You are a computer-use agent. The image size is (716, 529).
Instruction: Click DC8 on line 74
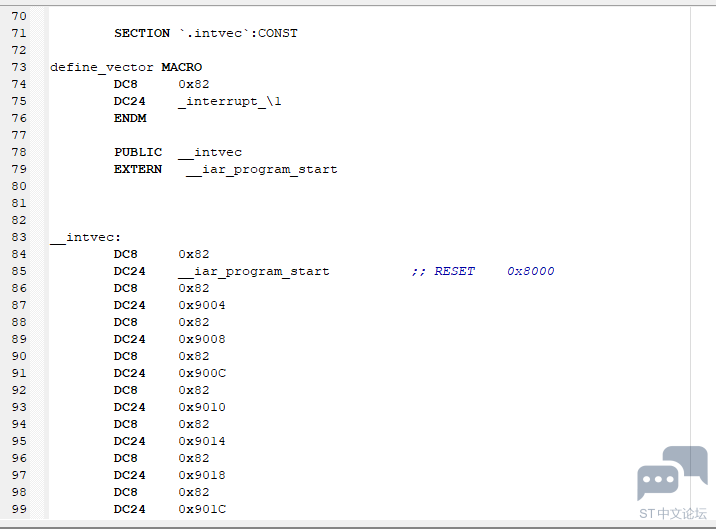pos(126,84)
